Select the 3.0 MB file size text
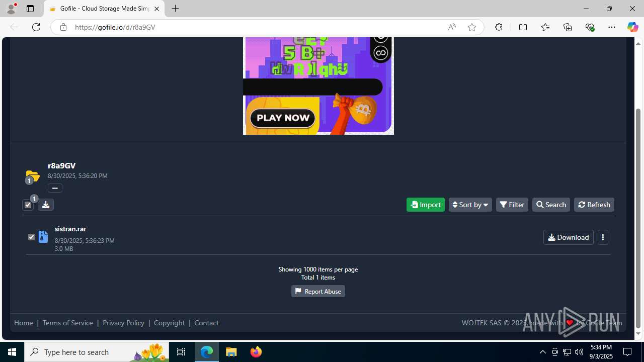Viewport: 644px width, 362px height. coord(64,249)
